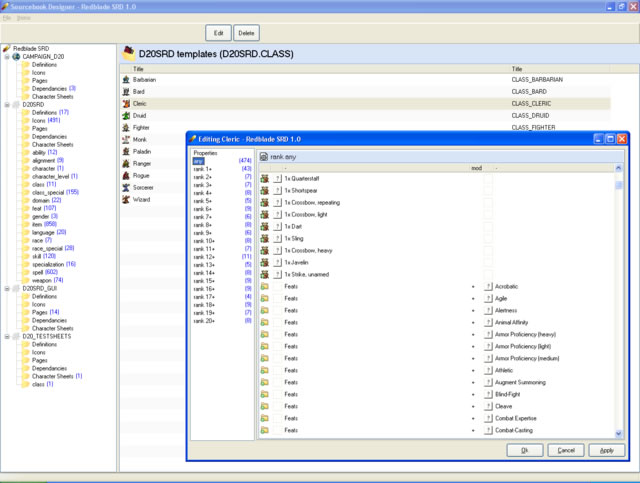This screenshot has height=483, width=640.
Task: Click the Apply button
Action: [607, 450]
